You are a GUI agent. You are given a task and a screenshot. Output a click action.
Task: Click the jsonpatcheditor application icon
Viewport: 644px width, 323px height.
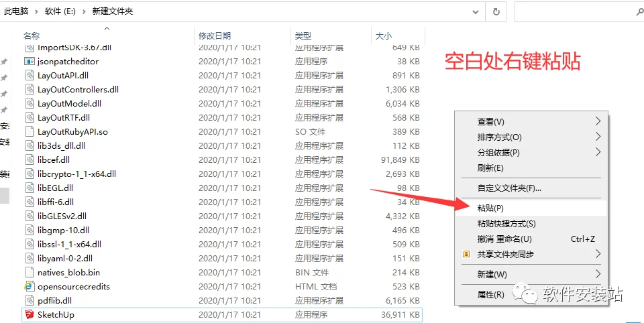(x=29, y=62)
